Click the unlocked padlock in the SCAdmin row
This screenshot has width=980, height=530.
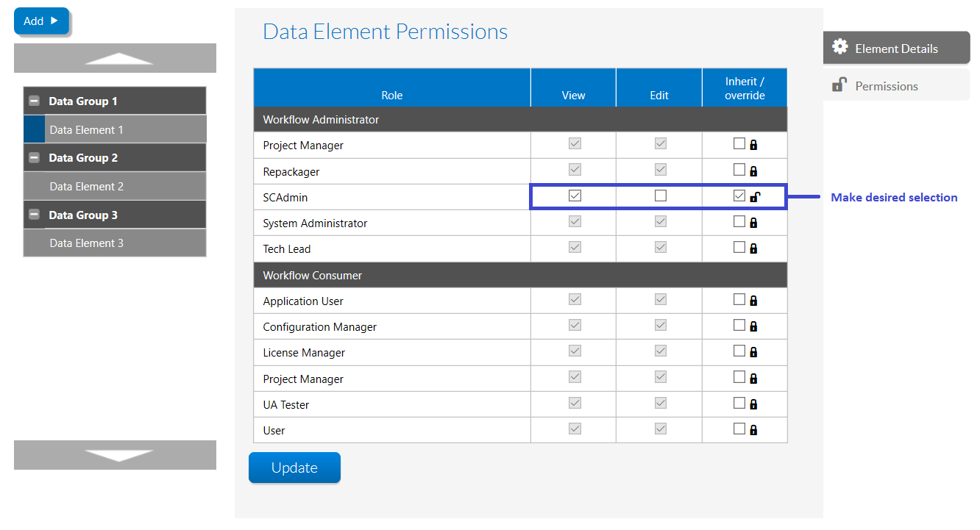coord(755,196)
